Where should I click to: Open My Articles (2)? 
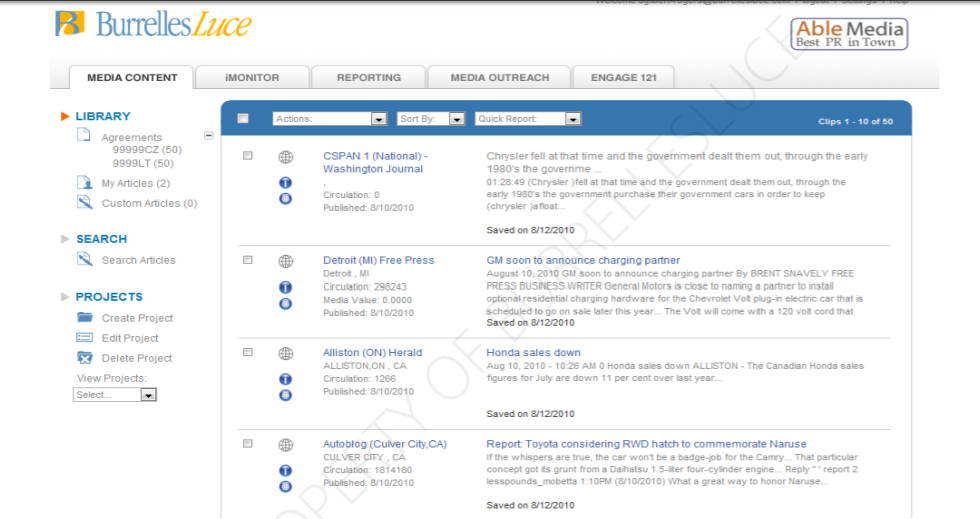(x=136, y=183)
